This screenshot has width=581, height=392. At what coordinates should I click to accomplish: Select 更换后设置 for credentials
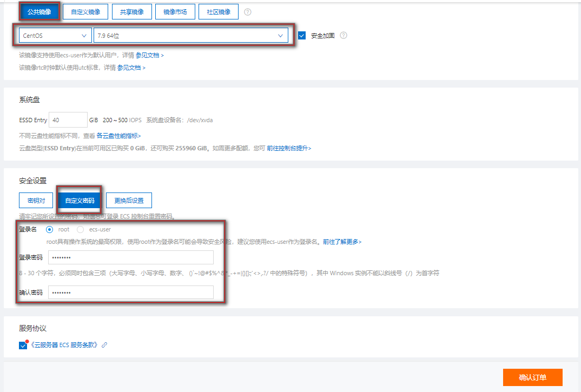pyautogui.click(x=128, y=200)
